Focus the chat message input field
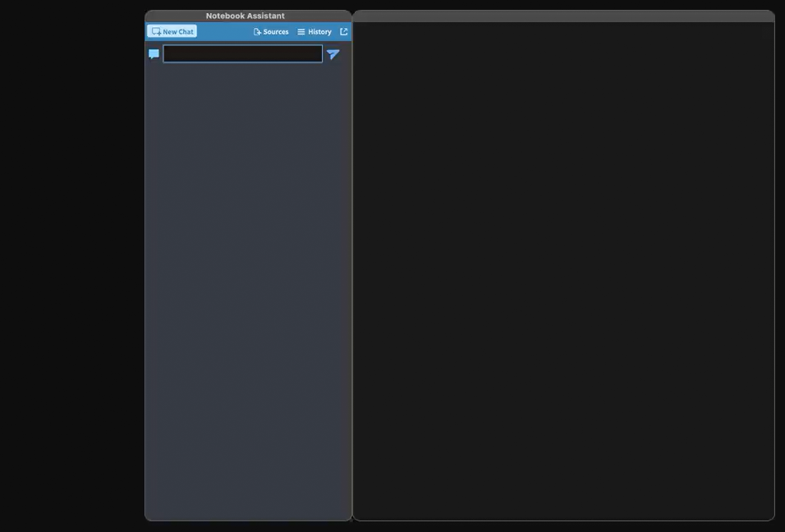Screen dimensions: 785x532 pos(242,54)
